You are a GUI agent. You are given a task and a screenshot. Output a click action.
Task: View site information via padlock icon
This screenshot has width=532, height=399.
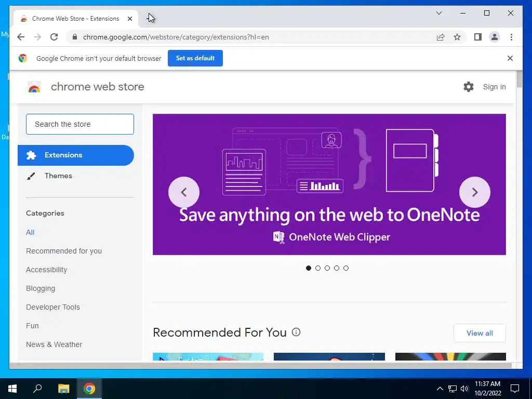(75, 37)
